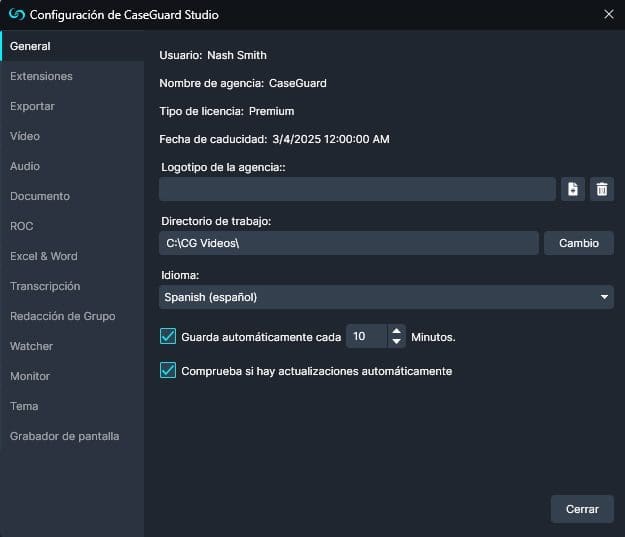Close the settings window with X
625x537 pixels.
click(609, 14)
